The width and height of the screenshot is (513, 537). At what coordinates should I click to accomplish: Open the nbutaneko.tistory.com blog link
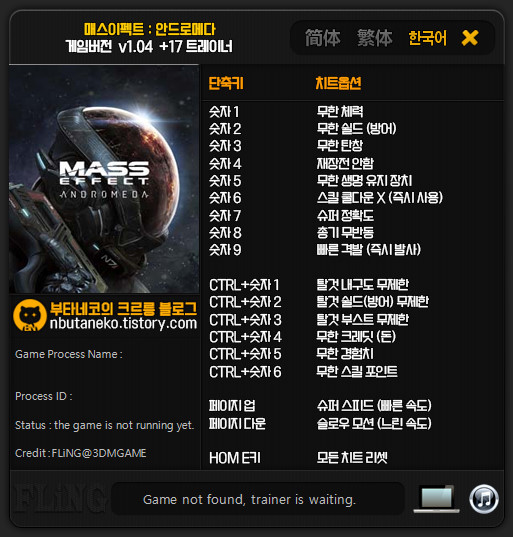(123, 323)
